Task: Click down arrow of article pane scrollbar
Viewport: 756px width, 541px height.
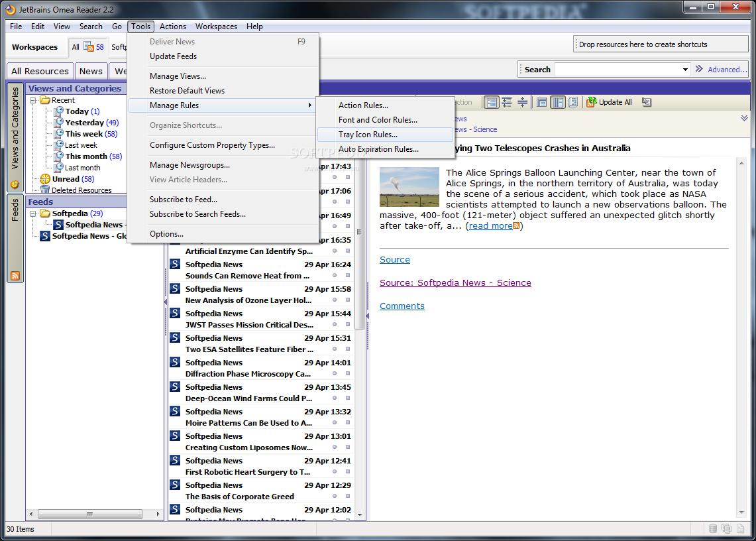Action: coord(741,512)
